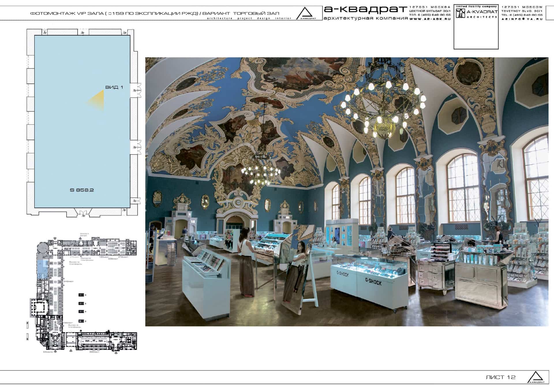Select the limited liability company caption
The image size is (554, 392).
476,6
